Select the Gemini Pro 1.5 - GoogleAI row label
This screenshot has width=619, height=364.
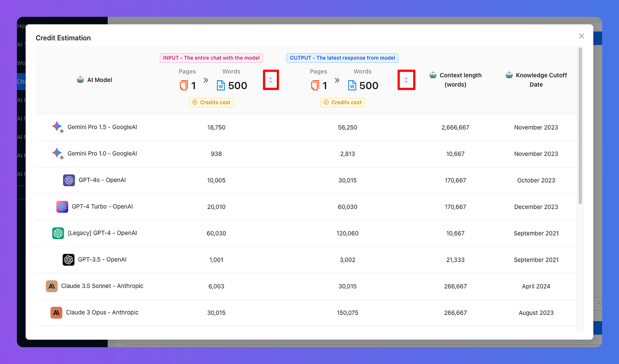tap(102, 127)
